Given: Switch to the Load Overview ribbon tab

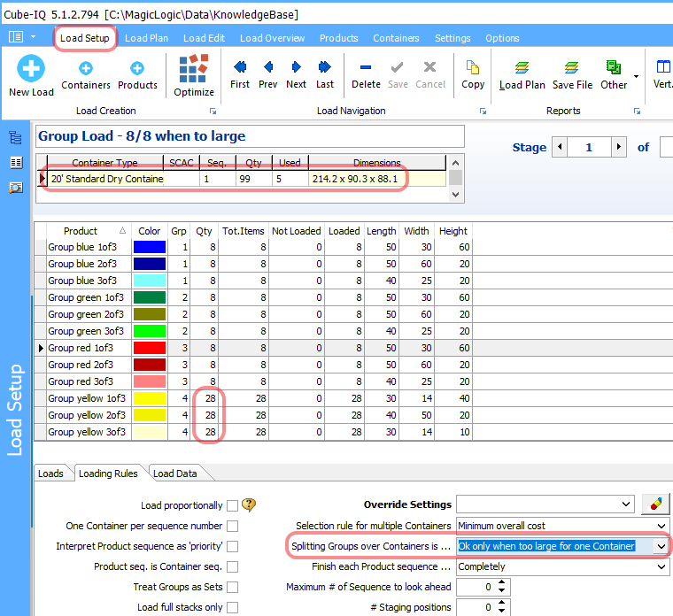Looking at the screenshot, I should 272,38.
